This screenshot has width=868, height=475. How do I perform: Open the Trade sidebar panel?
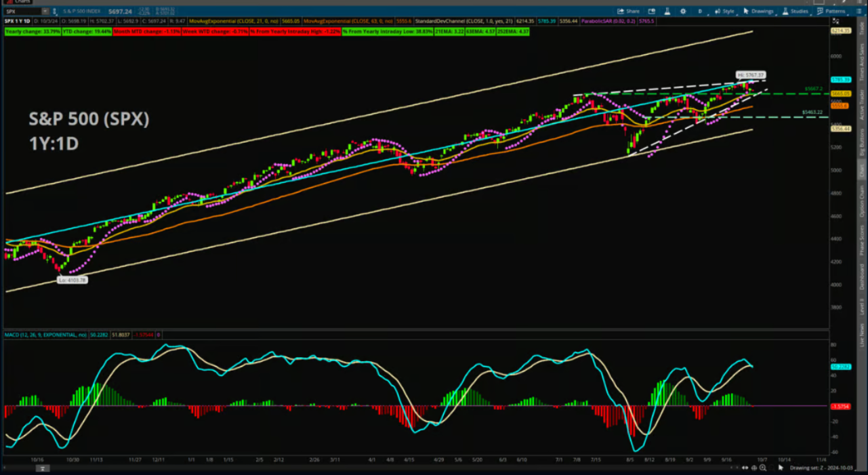[x=862, y=27]
